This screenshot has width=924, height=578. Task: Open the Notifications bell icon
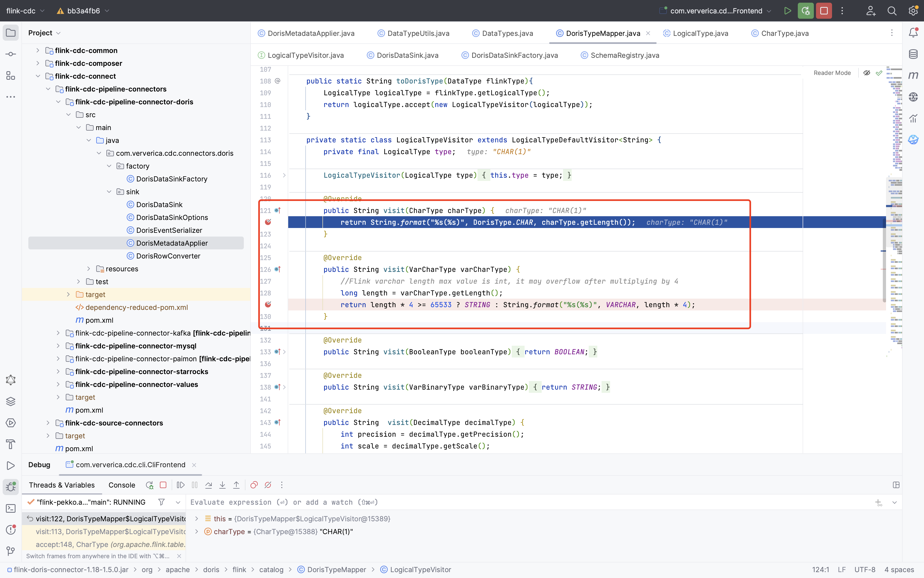(x=913, y=32)
